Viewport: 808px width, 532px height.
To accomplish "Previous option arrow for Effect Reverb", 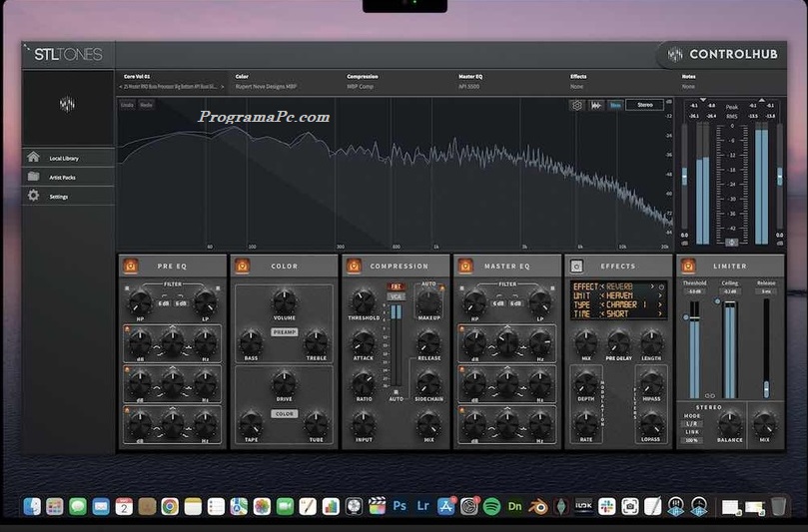I will (602, 286).
